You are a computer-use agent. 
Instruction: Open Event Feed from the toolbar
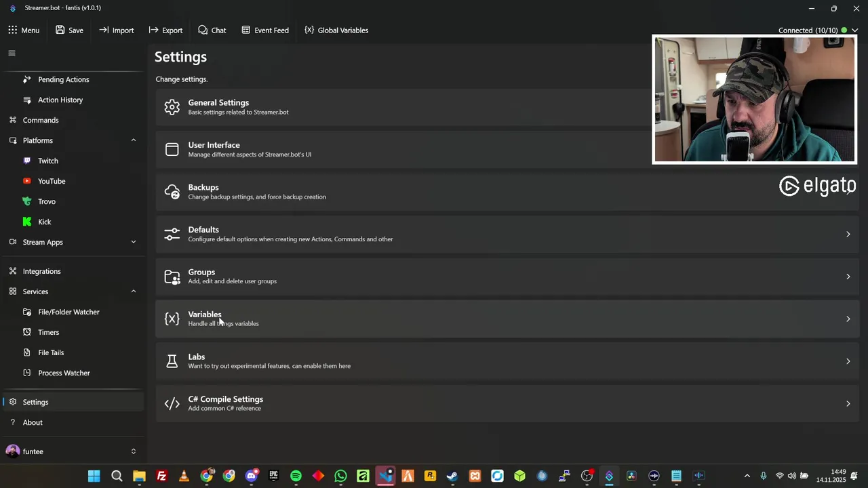coord(265,30)
